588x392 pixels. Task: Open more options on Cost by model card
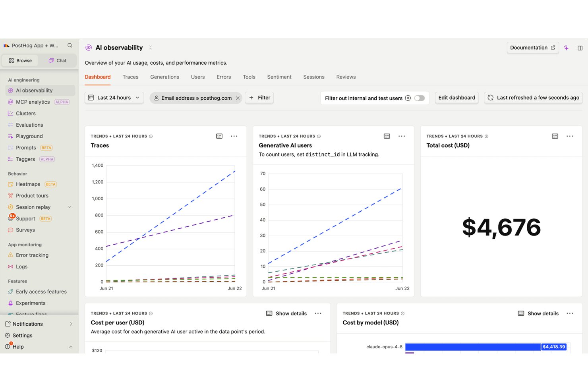[570, 313]
